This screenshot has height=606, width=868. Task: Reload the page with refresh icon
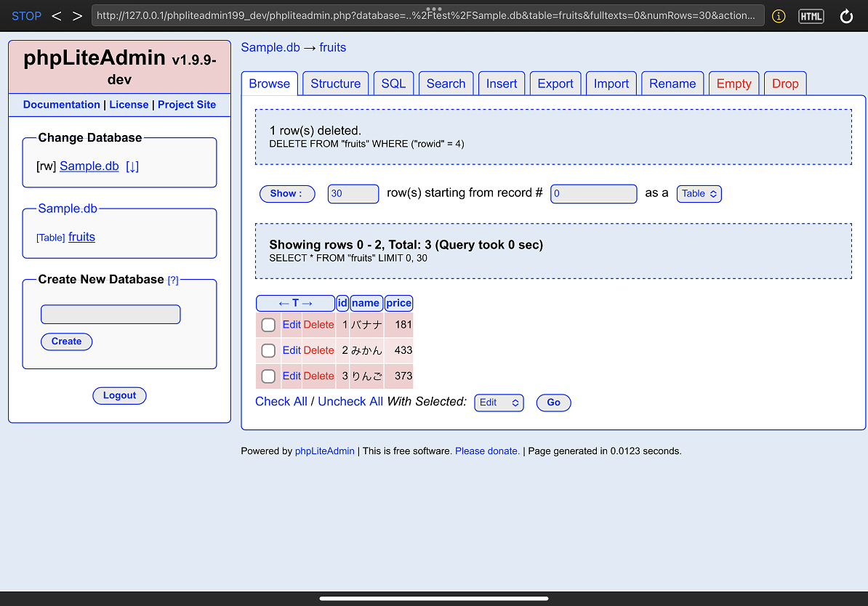click(846, 16)
